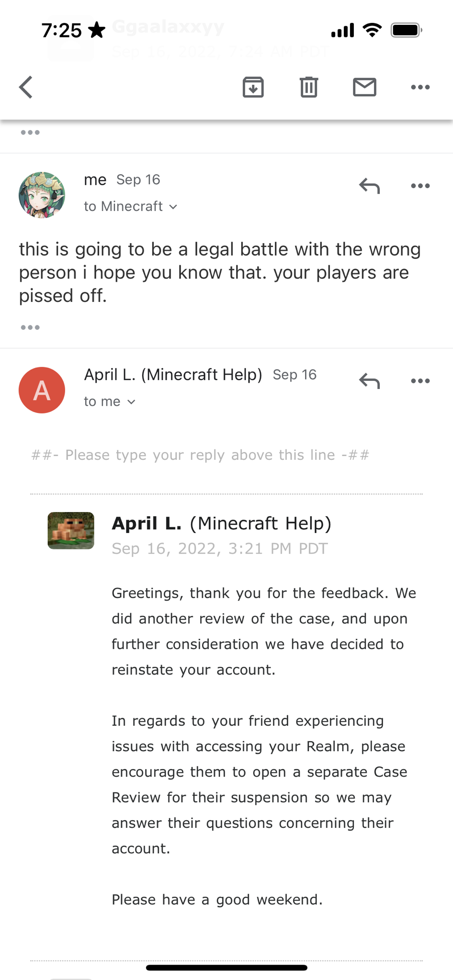Archive this email conversation
Screen dimensions: 453x980
253,87
